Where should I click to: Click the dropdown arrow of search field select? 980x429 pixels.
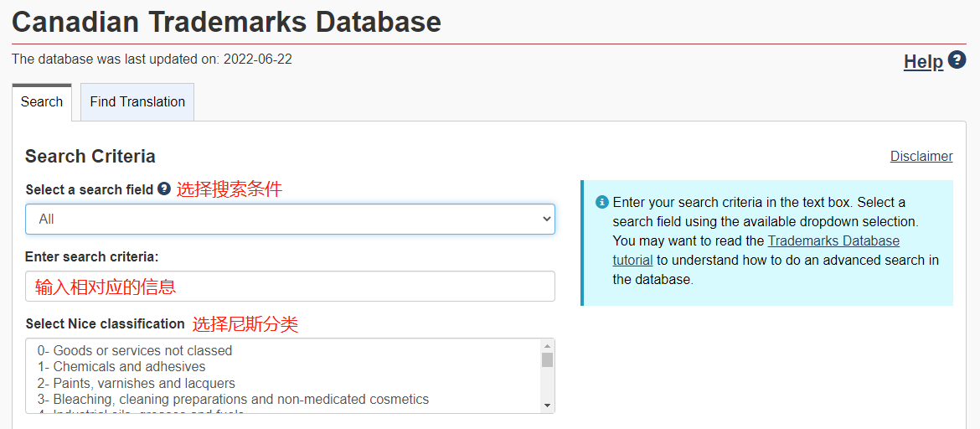pyautogui.click(x=547, y=219)
